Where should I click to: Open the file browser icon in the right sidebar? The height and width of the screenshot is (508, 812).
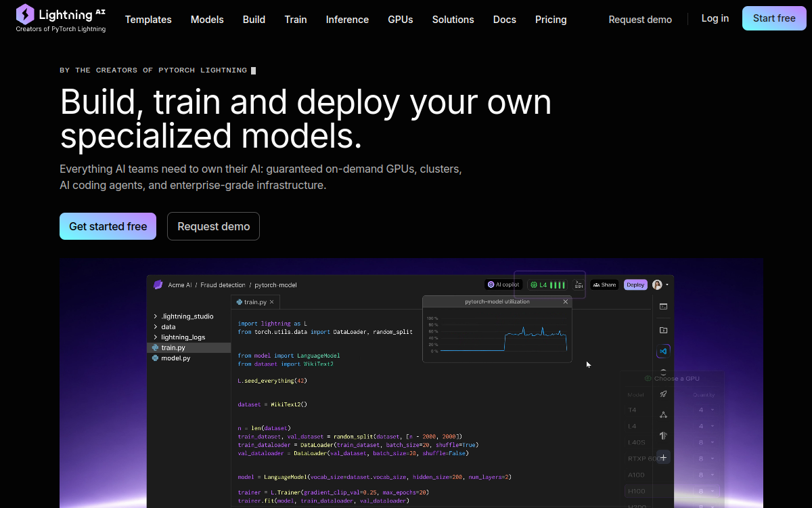(x=663, y=330)
